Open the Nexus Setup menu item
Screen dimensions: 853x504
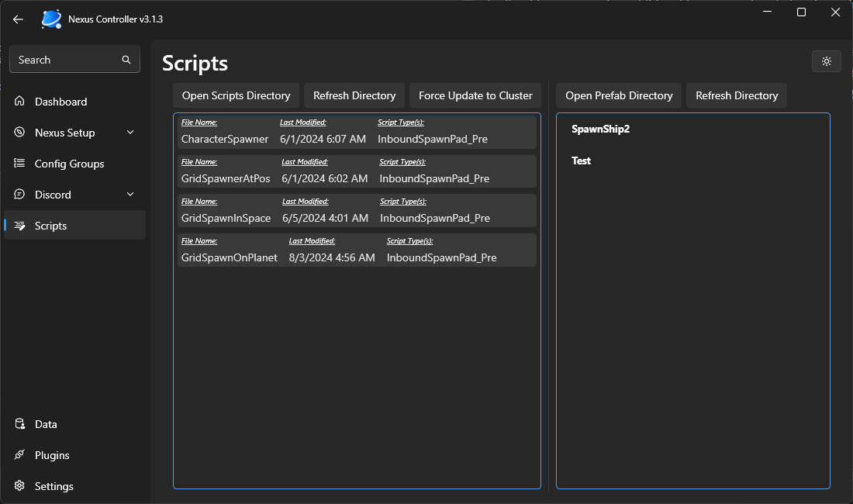tap(65, 133)
